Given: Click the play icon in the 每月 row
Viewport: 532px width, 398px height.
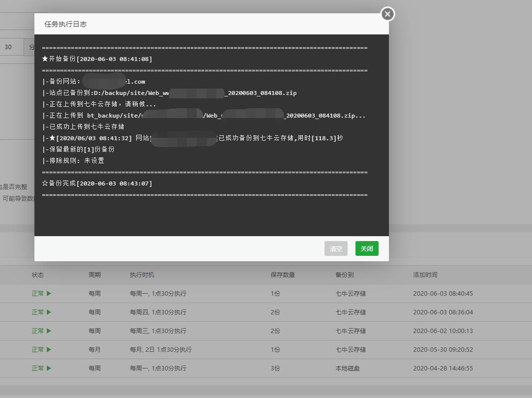Looking at the screenshot, I should (x=49, y=349).
